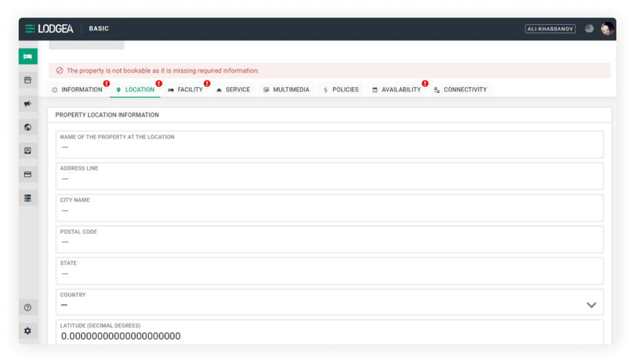Screen dimensions: 635x364
Task: Focus the Name of the property at the location field
Action: [x=329, y=144]
